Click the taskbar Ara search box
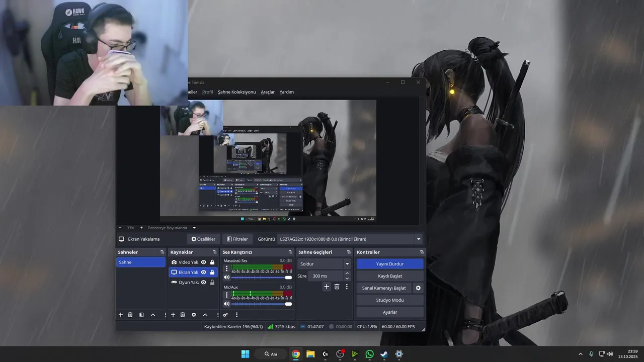The width and height of the screenshot is (644, 362). (x=271, y=354)
